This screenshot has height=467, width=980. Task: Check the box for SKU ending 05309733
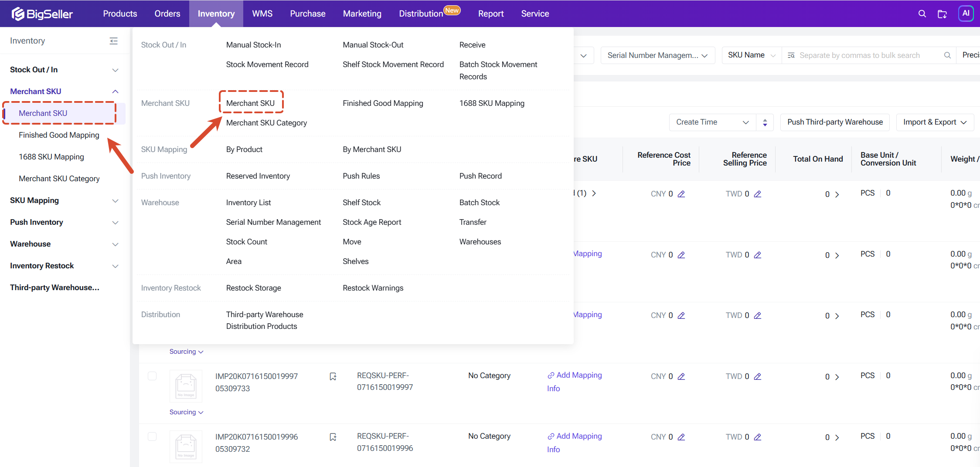point(152,376)
